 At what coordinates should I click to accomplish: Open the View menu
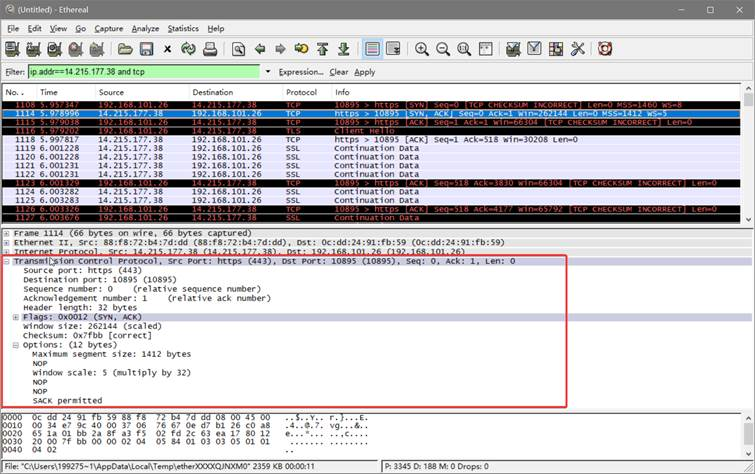point(58,29)
